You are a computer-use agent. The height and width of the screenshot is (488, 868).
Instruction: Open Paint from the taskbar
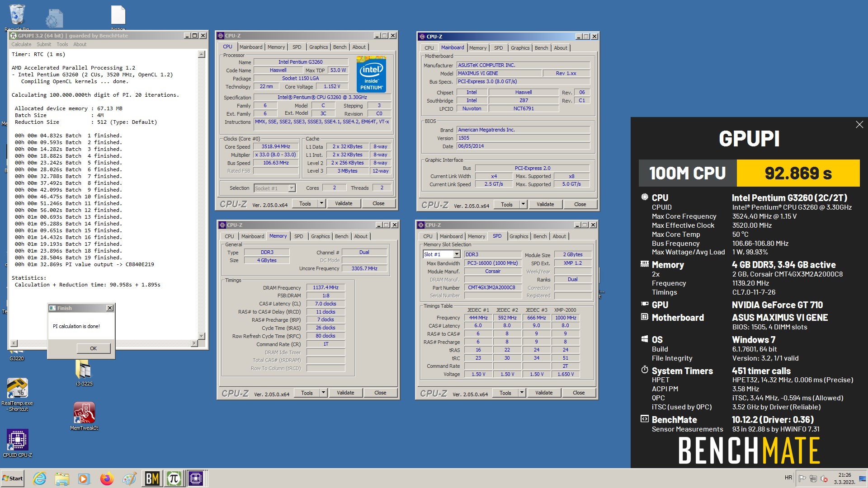point(129,479)
